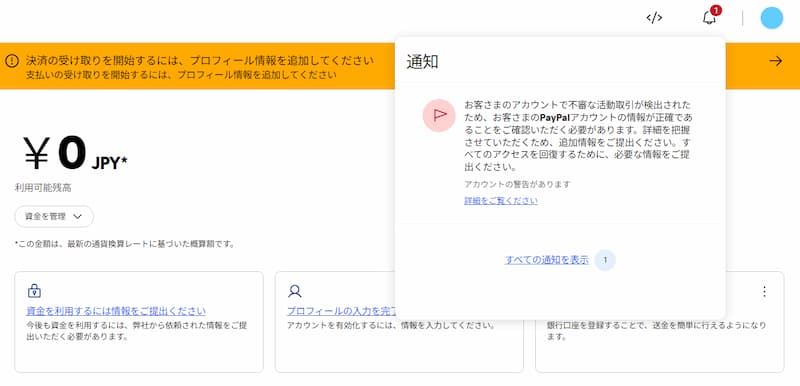Click the person icon on profile card

point(294,291)
